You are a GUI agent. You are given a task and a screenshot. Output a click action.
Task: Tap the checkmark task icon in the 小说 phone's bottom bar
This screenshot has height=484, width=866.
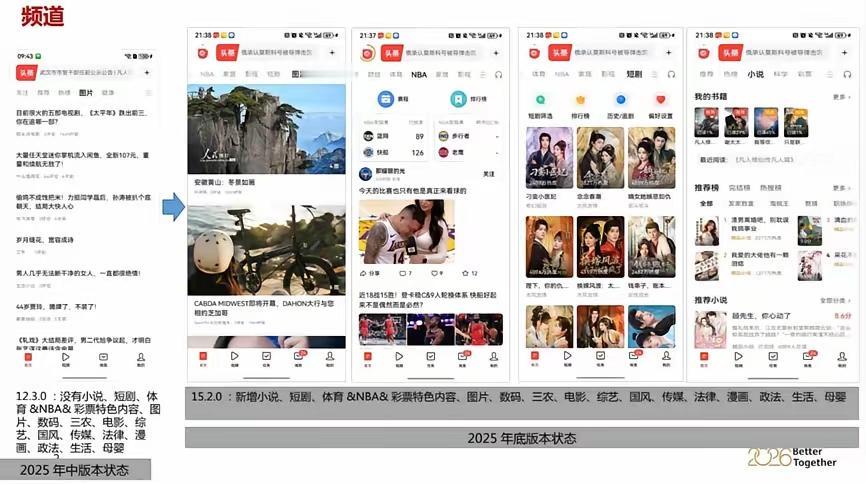(x=773, y=356)
